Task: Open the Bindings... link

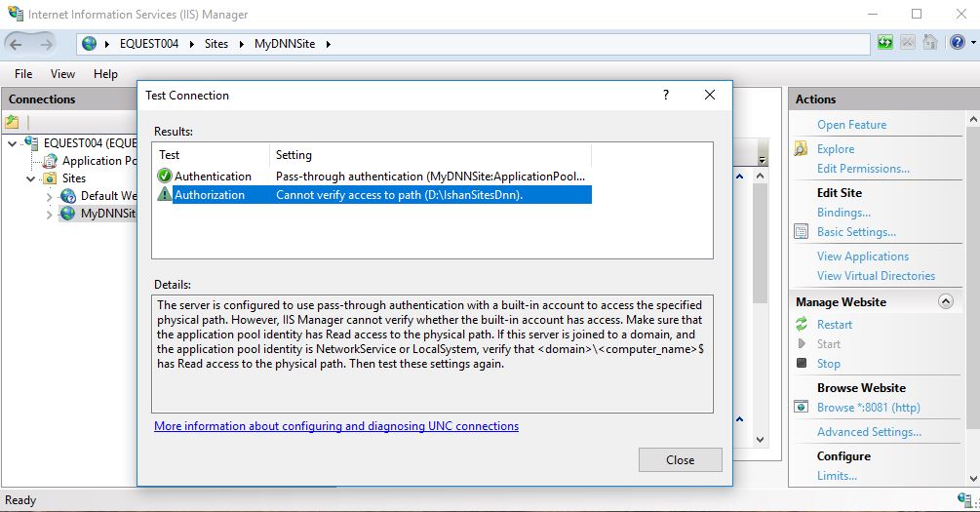Action: (843, 213)
